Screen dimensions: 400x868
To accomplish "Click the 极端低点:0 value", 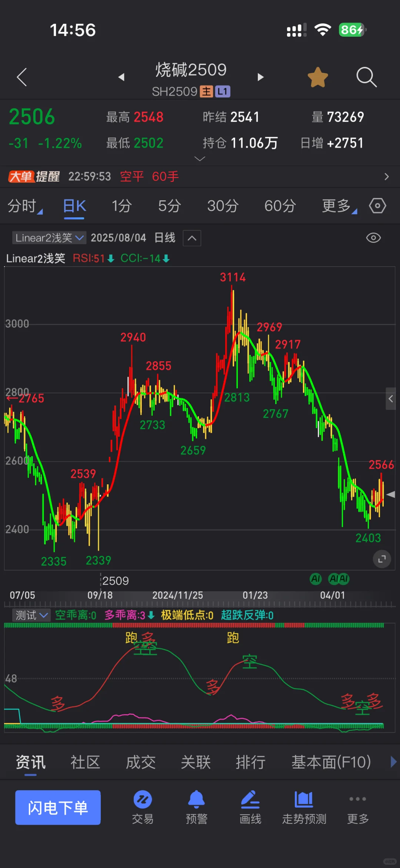I will (x=187, y=615).
